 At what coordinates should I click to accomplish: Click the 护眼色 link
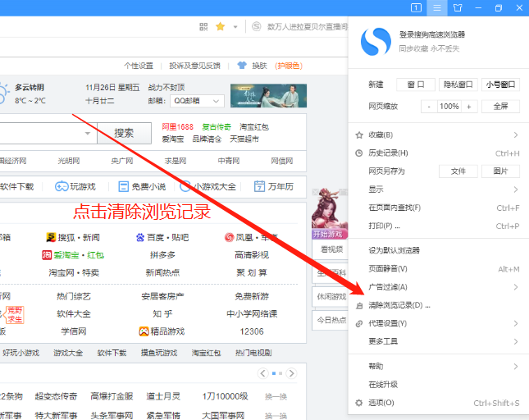289,66
